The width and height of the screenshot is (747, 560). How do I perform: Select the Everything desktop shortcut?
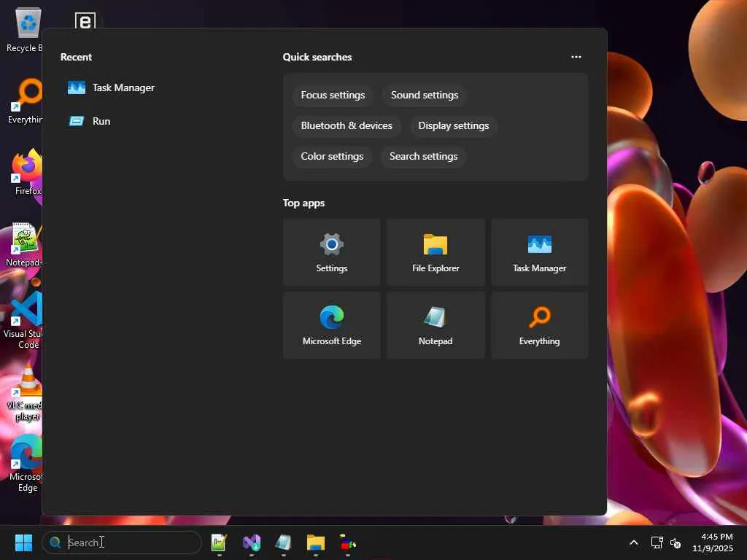click(x=25, y=101)
